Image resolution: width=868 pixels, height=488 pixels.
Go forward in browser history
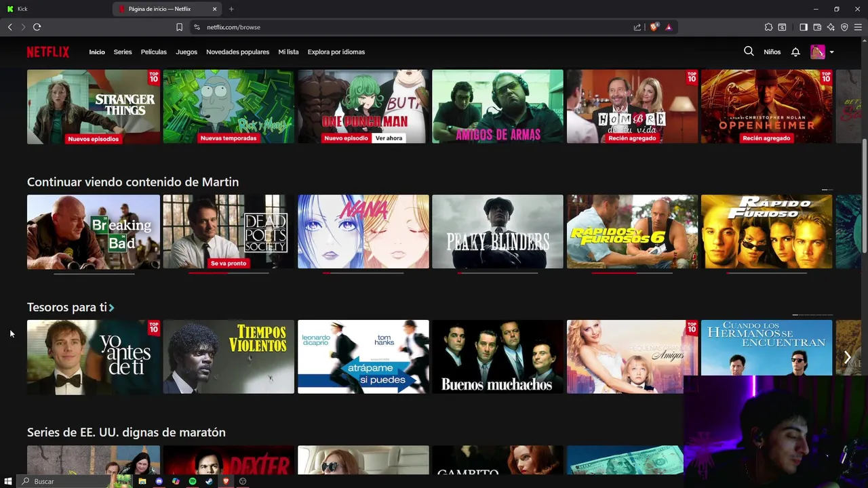coord(23,27)
